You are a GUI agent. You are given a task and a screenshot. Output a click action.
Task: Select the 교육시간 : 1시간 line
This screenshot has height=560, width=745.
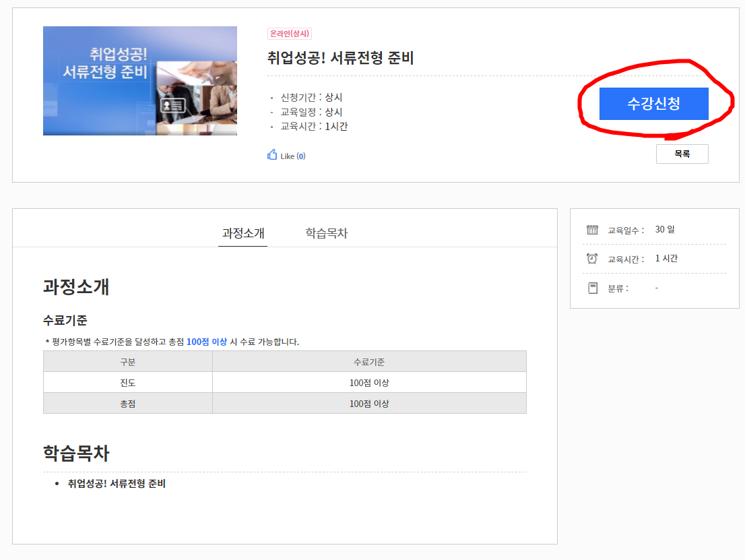pos(314,127)
